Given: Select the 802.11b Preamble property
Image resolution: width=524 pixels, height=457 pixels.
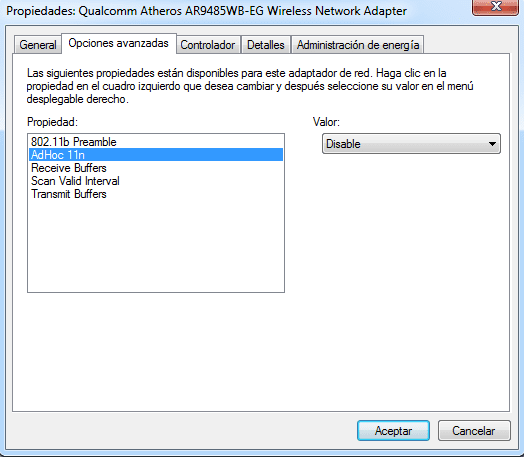Looking at the screenshot, I should coord(156,142).
